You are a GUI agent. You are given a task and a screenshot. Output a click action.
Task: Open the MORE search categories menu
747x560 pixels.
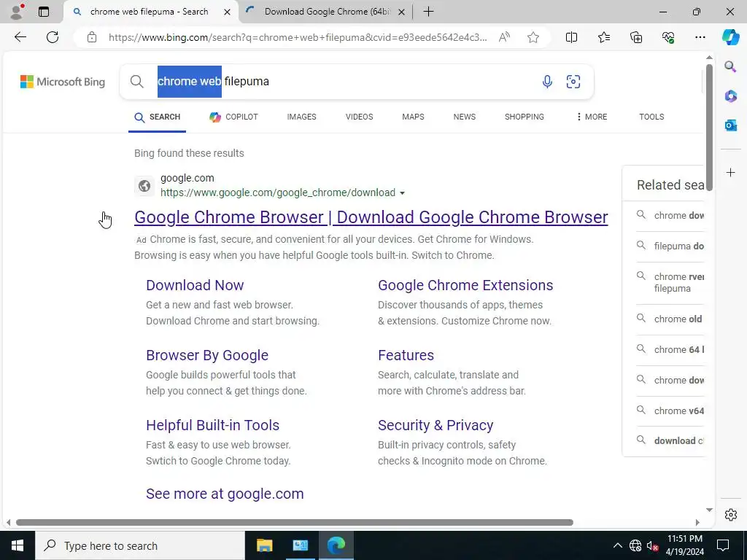(592, 117)
